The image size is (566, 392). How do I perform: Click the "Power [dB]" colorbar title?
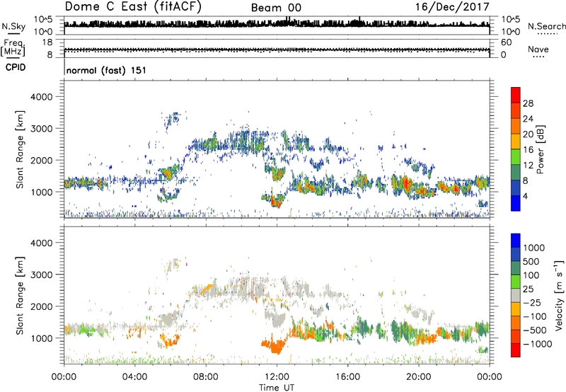coord(541,149)
